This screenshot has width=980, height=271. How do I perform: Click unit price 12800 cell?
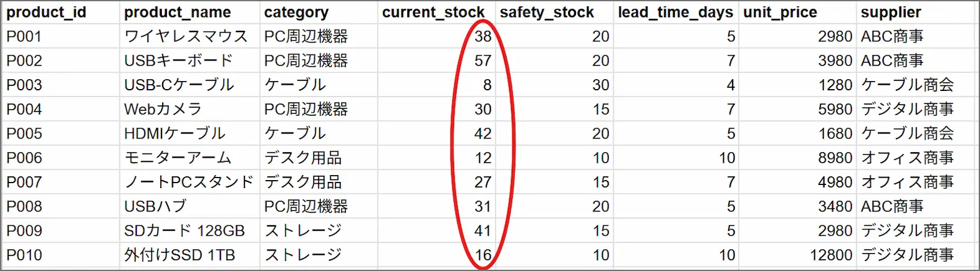tap(797, 255)
